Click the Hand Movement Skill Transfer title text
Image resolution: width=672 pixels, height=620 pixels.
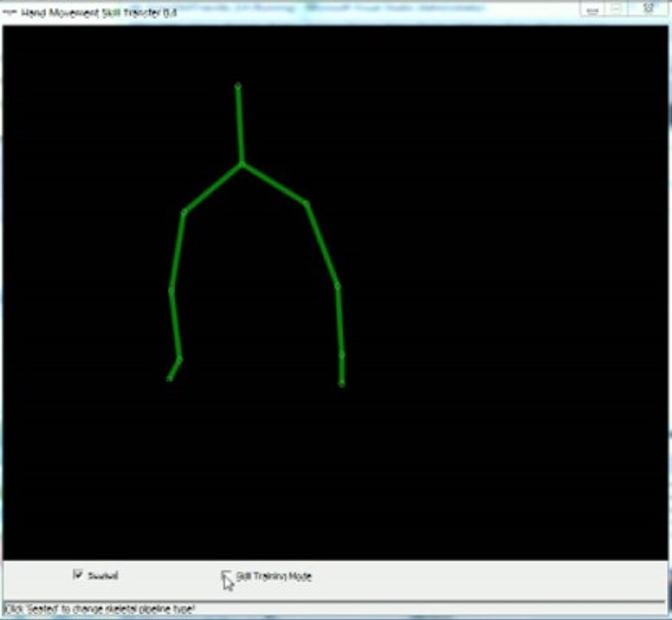tap(99, 12)
